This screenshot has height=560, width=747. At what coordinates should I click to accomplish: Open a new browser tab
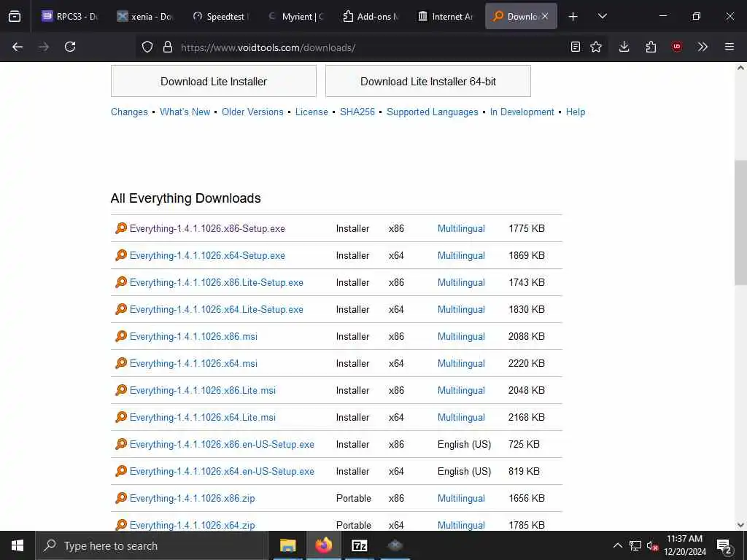pyautogui.click(x=573, y=16)
